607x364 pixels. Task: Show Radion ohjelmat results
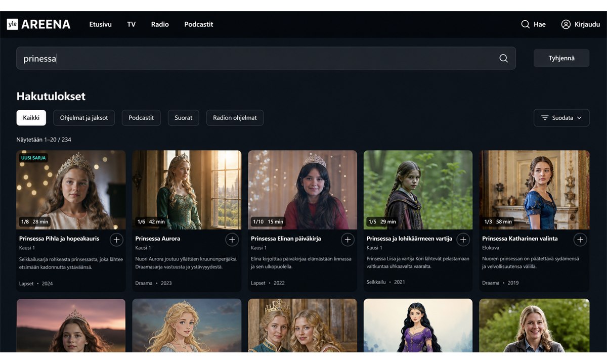235,118
